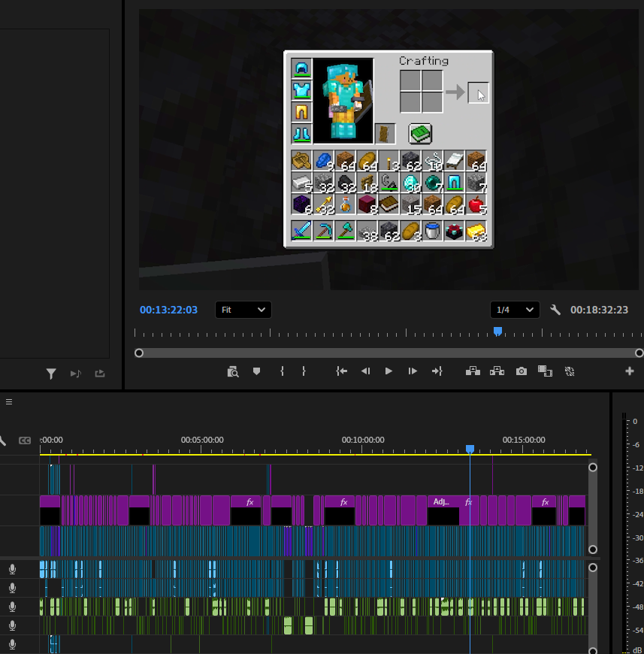Viewport: 644px width, 654px height.
Task: Open the find/search icon in the Program monitor transport
Action: (233, 371)
